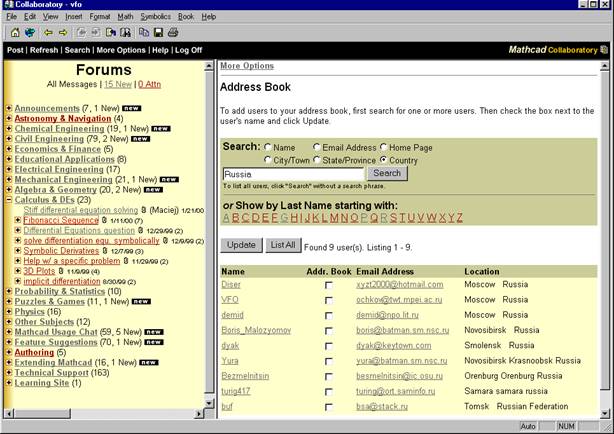The height and width of the screenshot is (434, 614).
Task: Click the grayed next section icon
Action: (96, 33)
